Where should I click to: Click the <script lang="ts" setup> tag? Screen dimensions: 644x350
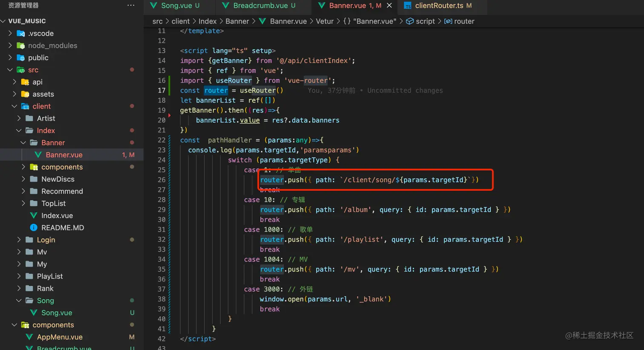(x=228, y=51)
